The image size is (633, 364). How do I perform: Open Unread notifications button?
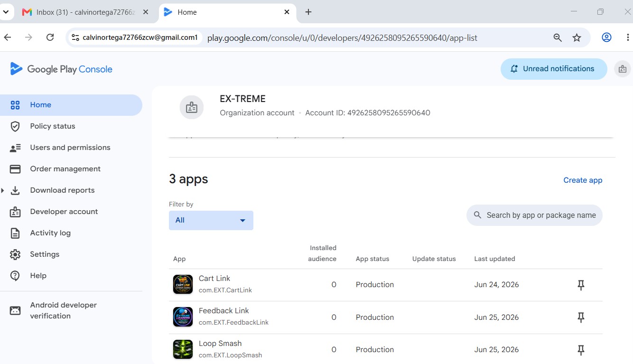pyautogui.click(x=554, y=69)
